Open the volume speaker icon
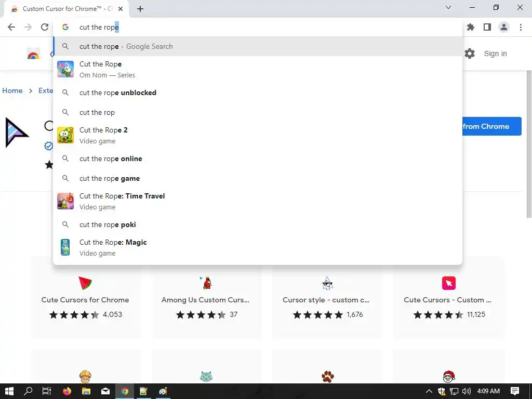 click(x=466, y=391)
